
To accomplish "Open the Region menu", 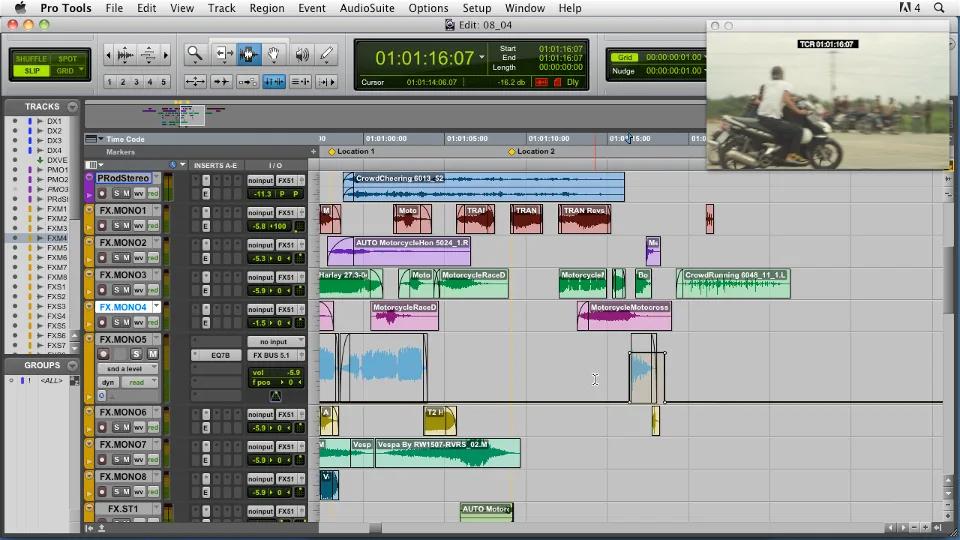I will [267, 8].
